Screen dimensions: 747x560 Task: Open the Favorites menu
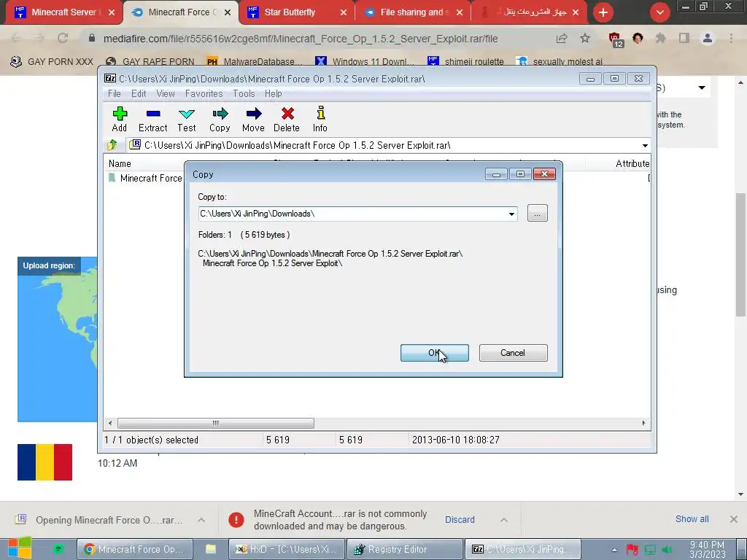[204, 94]
